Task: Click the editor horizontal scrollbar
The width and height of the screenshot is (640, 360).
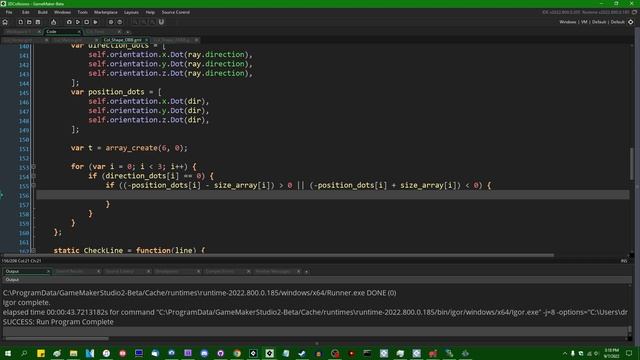Action: pyautogui.click(x=279, y=256)
